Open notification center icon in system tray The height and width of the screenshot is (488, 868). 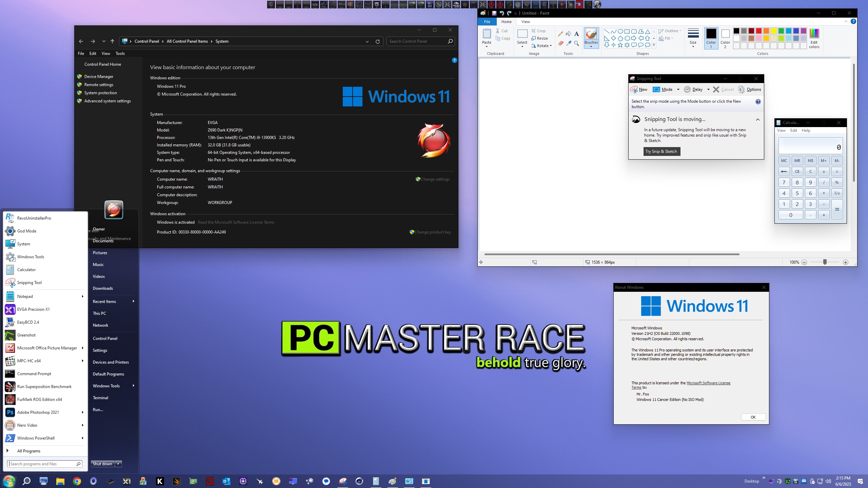(x=860, y=481)
